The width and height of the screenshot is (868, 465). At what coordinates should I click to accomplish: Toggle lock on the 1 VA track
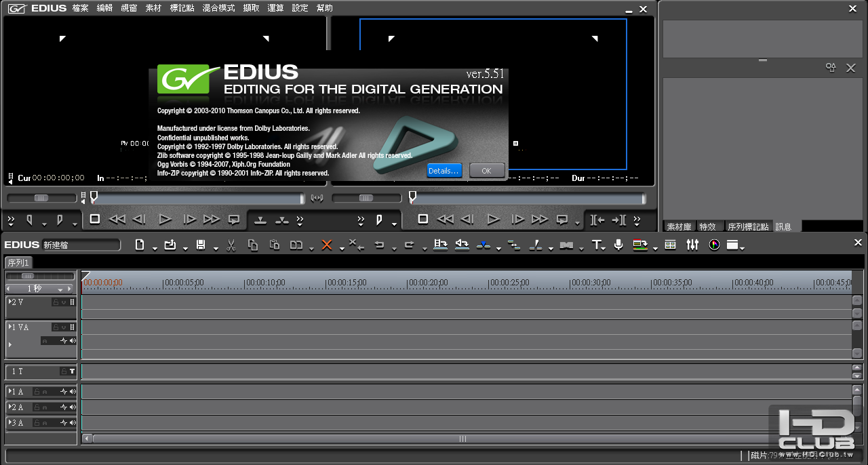(56, 327)
